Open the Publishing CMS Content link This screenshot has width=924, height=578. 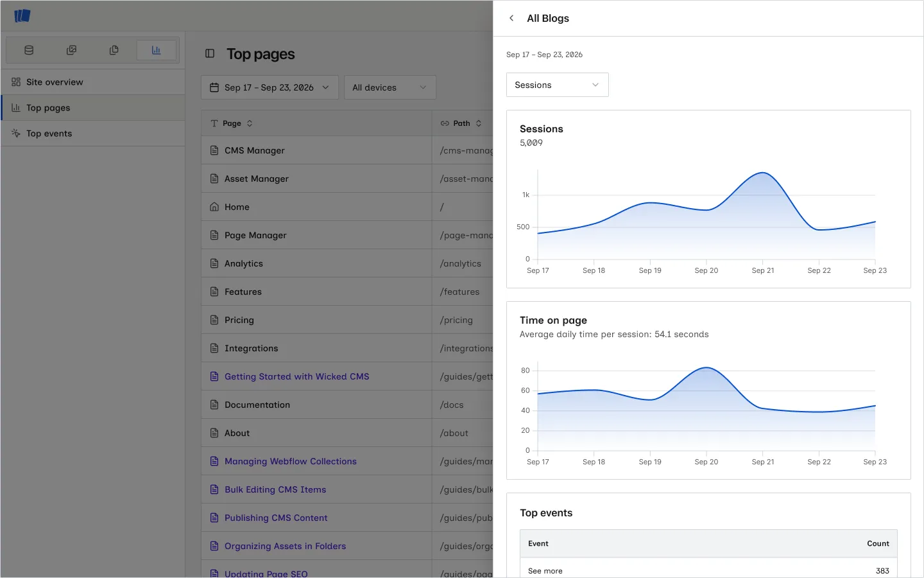click(x=276, y=518)
